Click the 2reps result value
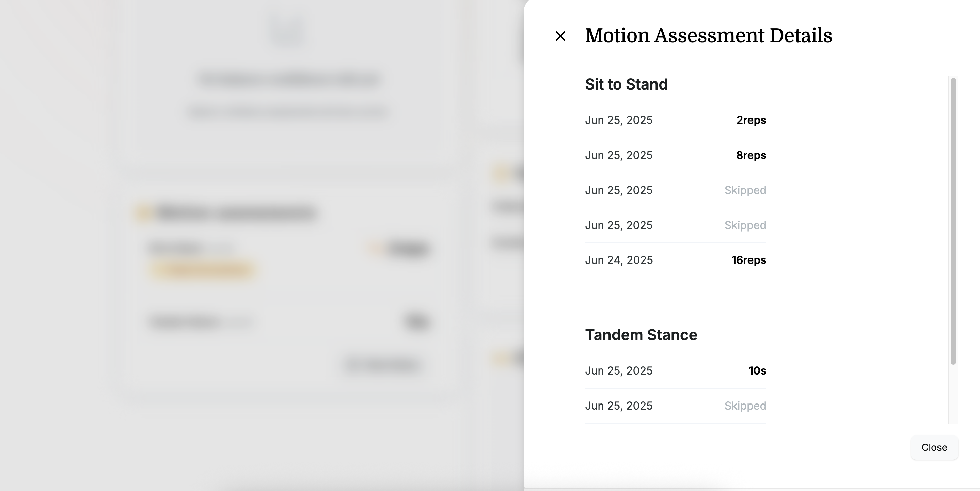 click(751, 120)
